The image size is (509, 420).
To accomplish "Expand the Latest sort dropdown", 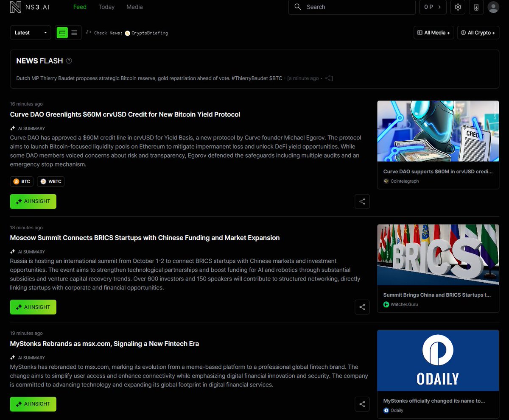I will click(31, 33).
